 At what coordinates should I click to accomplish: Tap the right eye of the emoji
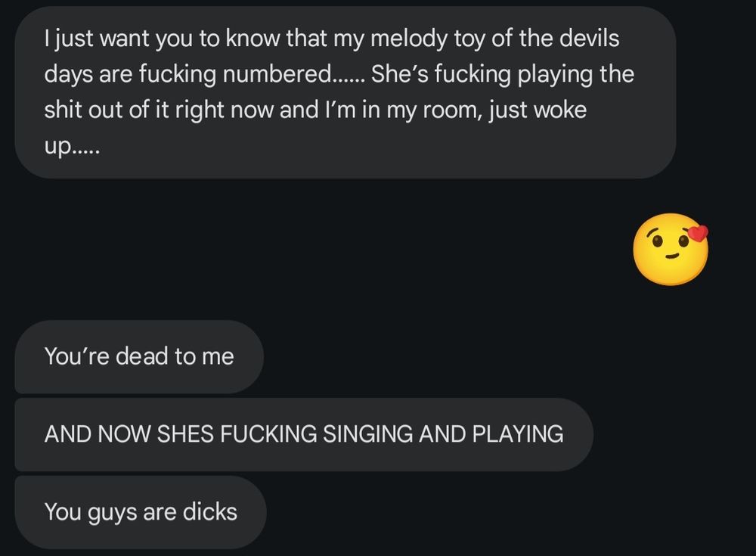click(683, 240)
